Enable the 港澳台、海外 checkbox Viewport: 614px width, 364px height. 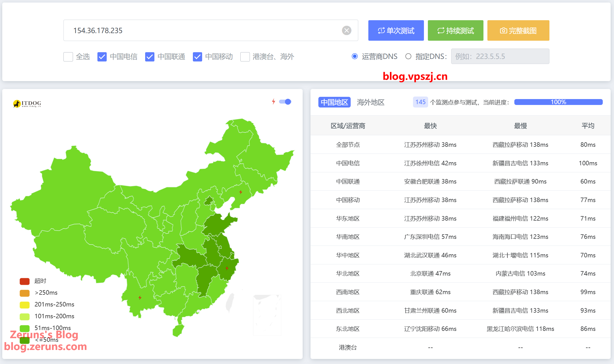[x=245, y=57]
